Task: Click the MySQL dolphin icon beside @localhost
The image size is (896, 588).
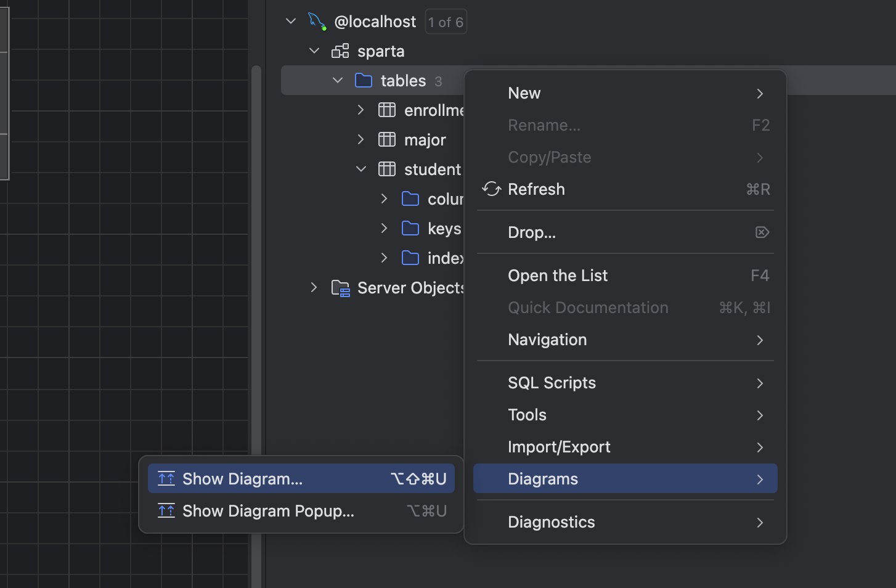Action: [317, 22]
